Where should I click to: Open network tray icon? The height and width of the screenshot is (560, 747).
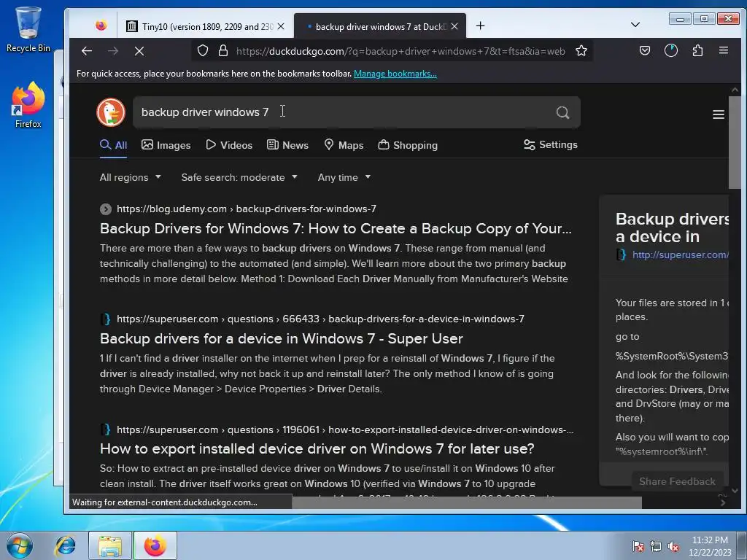[656, 545]
